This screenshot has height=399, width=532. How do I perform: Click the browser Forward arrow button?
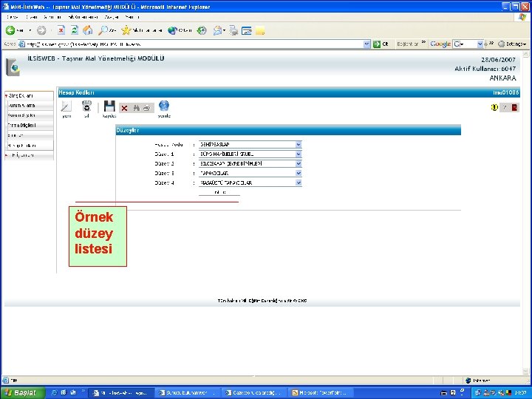point(41,30)
